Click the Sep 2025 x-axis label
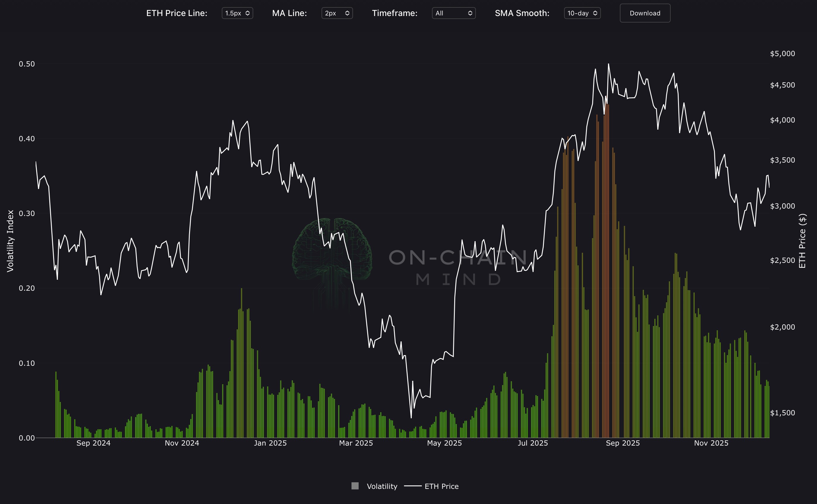Image resolution: width=817 pixels, height=504 pixels. (x=623, y=443)
